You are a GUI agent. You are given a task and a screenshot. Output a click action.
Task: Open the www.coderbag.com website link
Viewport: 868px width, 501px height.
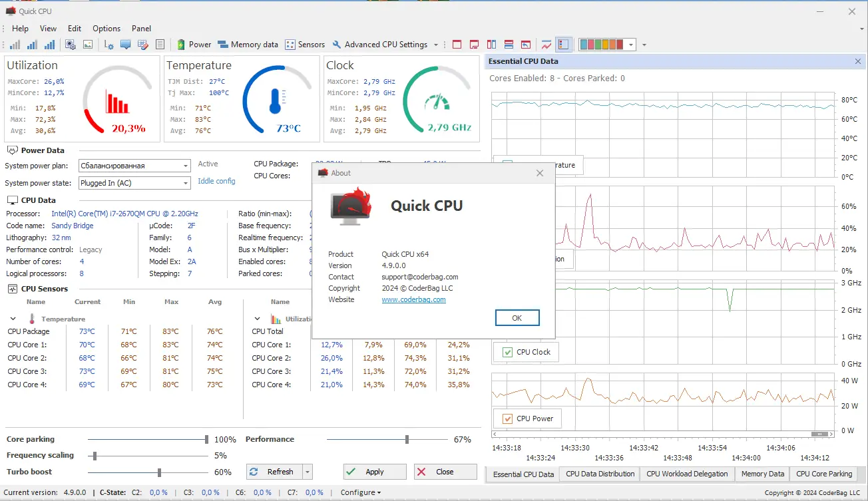coord(413,299)
